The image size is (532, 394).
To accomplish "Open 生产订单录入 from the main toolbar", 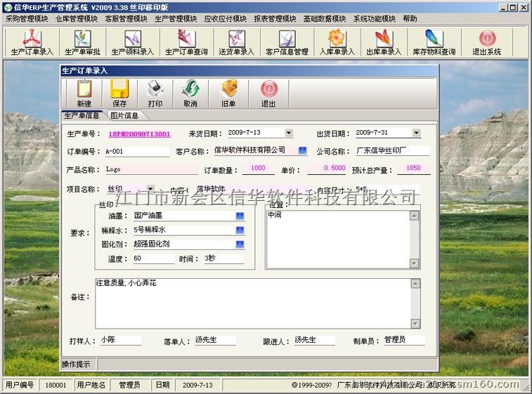I will coord(32,43).
